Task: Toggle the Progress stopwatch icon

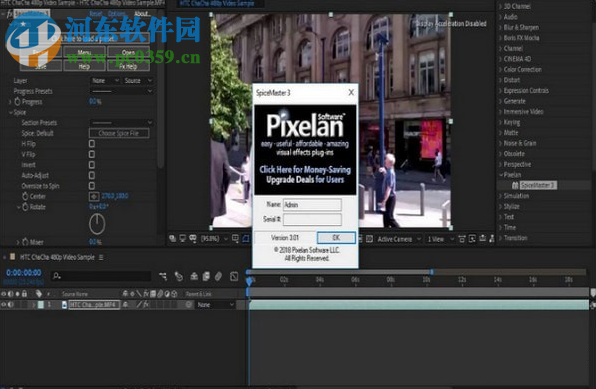Action: pyautogui.click(x=17, y=102)
